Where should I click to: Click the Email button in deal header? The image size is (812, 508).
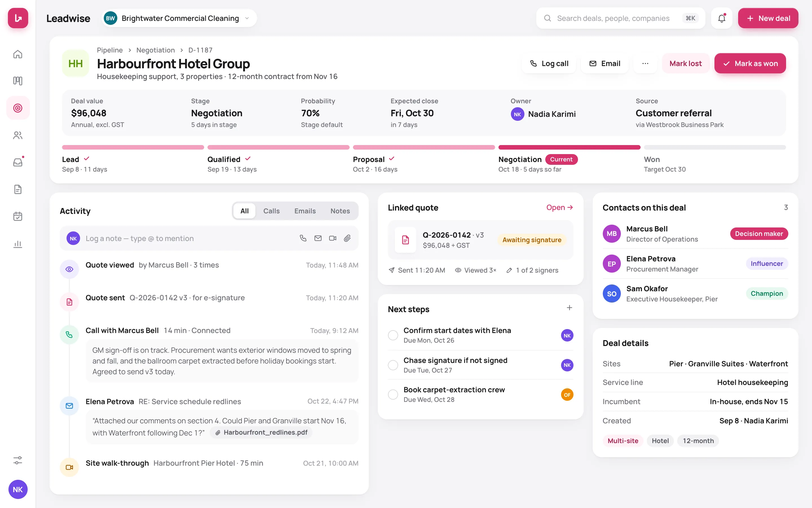[x=605, y=63]
